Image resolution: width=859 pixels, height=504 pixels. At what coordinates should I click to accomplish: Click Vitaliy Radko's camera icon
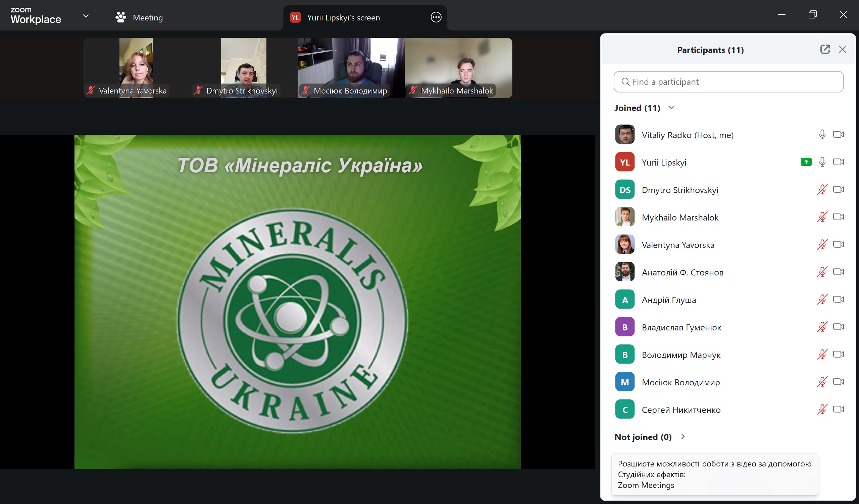click(x=838, y=134)
